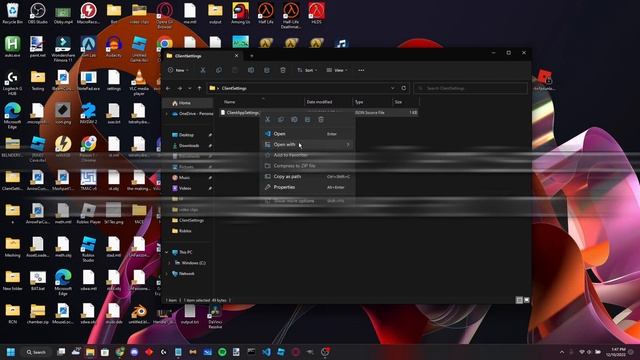Click the taskbar Search box
This screenshot has height=360, width=640.
coord(36,352)
